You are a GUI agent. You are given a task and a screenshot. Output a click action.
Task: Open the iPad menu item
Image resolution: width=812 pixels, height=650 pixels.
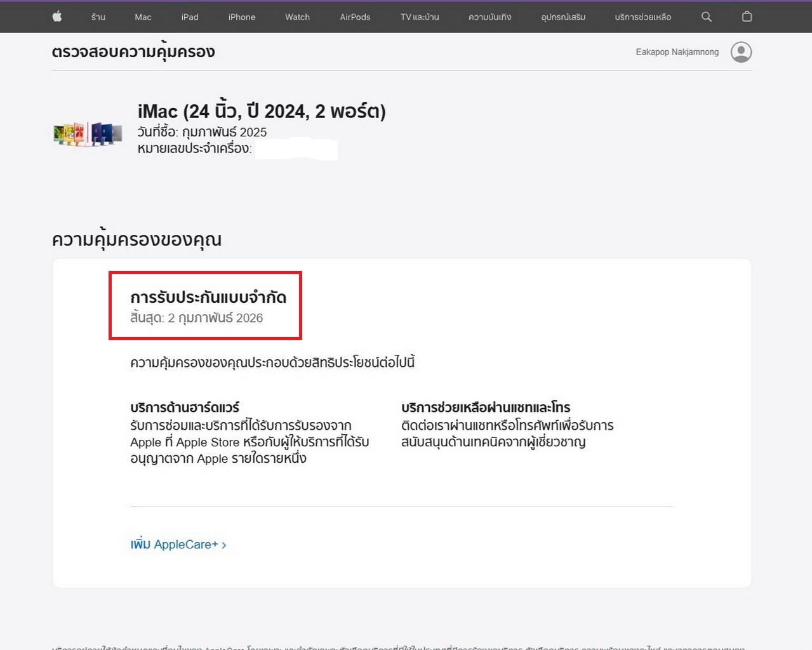click(x=190, y=17)
